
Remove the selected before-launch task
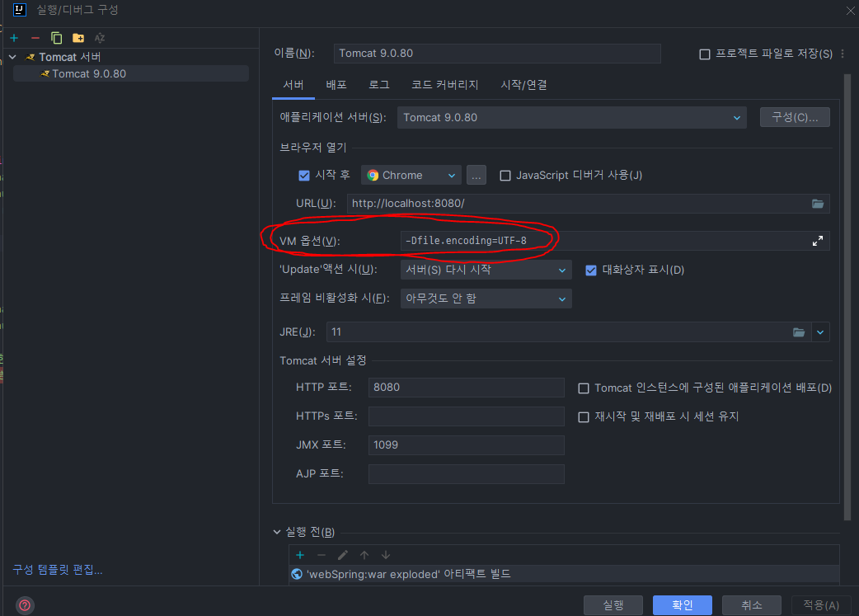(x=322, y=555)
